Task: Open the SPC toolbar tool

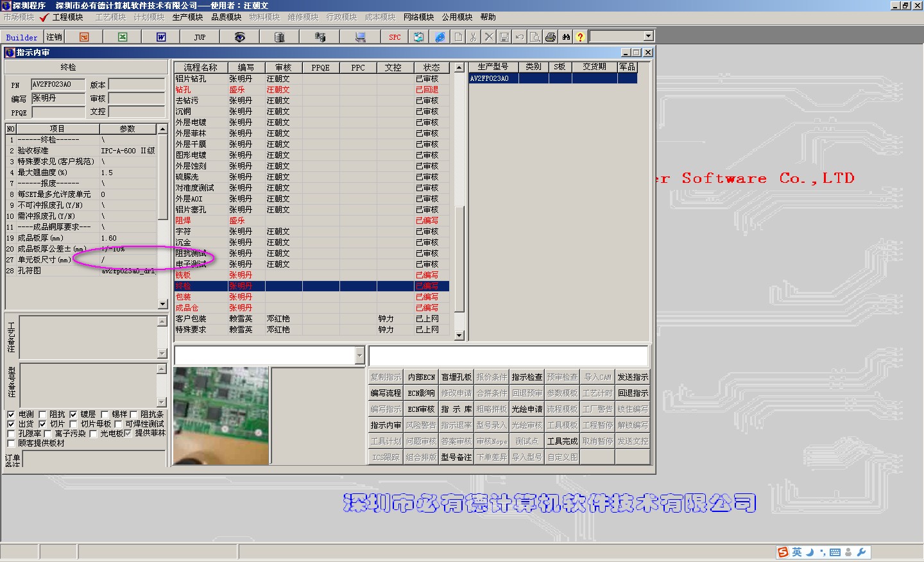Action: (395, 37)
